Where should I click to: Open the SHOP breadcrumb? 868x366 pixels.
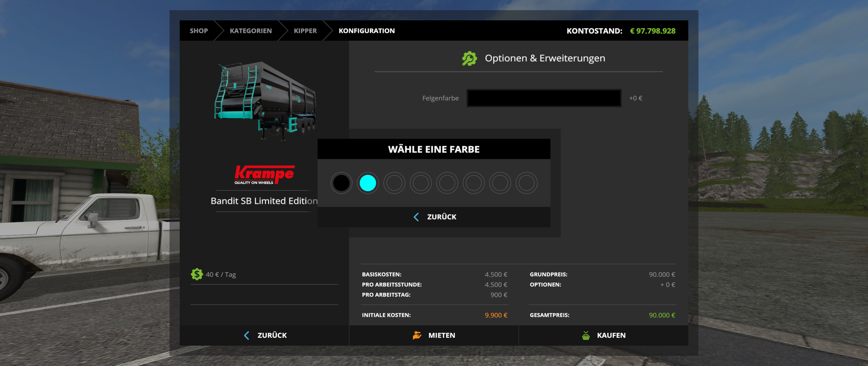pos(199,31)
